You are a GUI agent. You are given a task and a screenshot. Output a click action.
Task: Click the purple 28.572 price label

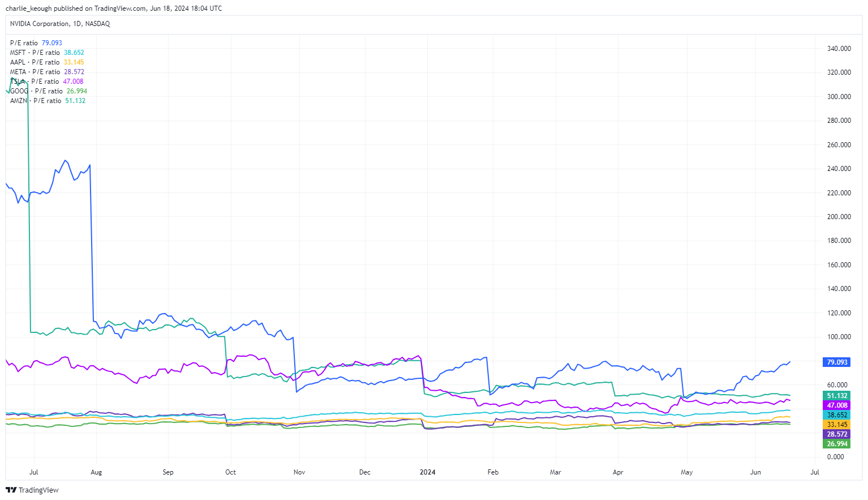[837, 434]
